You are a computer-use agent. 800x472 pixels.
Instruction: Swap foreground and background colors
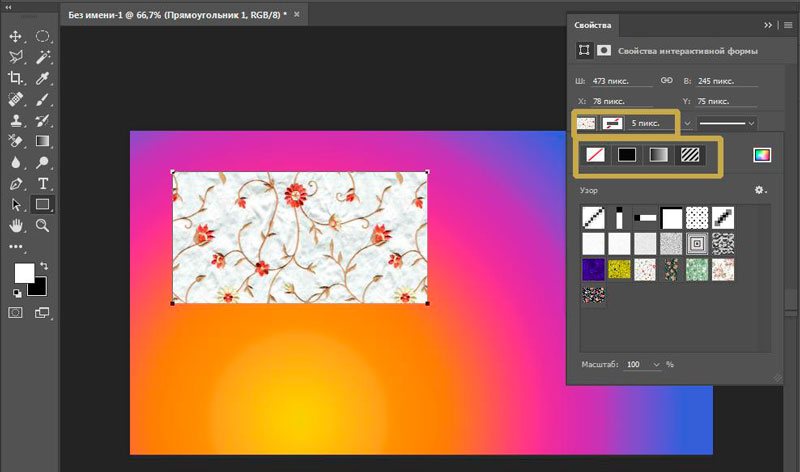[x=44, y=266]
